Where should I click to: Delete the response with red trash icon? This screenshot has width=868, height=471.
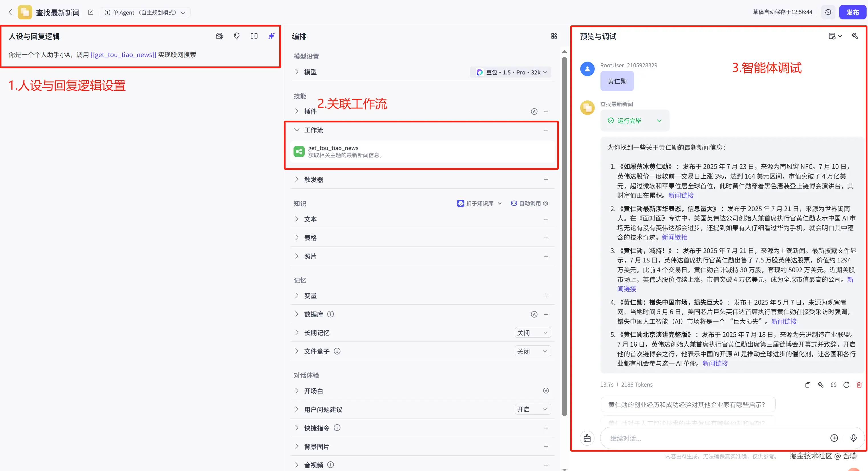tap(859, 385)
